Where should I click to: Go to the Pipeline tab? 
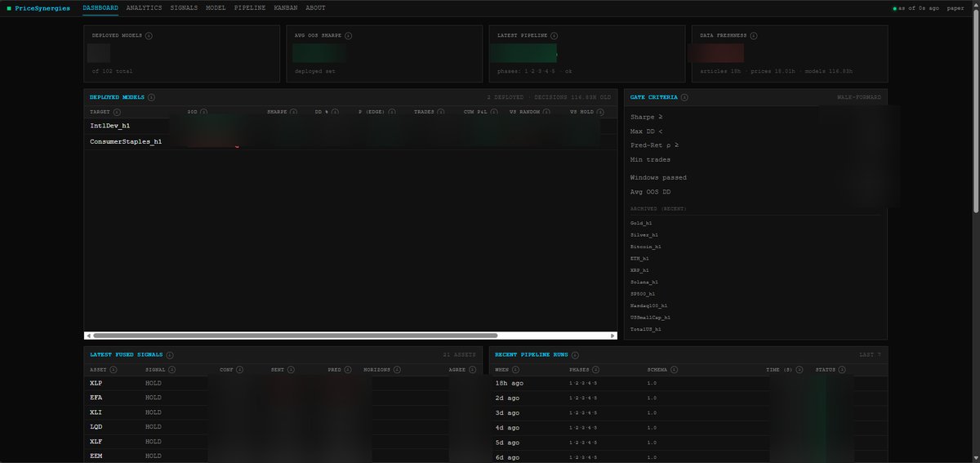tap(250, 7)
